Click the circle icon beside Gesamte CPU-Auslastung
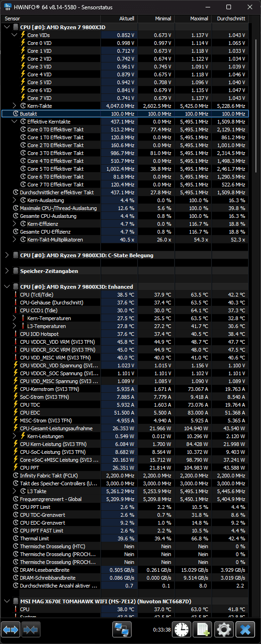Viewport: 261px width, 644px height. point(16,216)
